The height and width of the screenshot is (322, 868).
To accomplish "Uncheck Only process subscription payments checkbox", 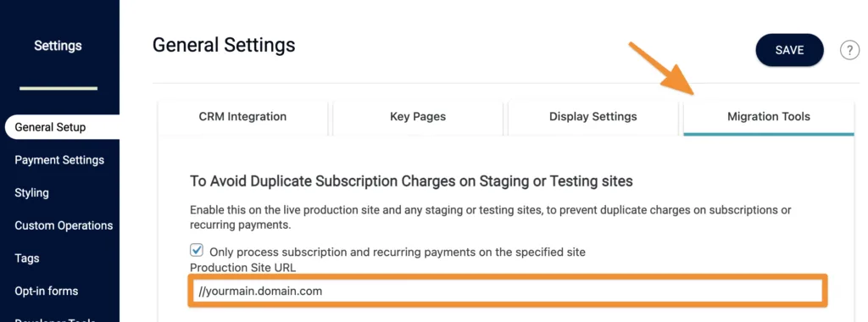I will click(x=197, y=251).
